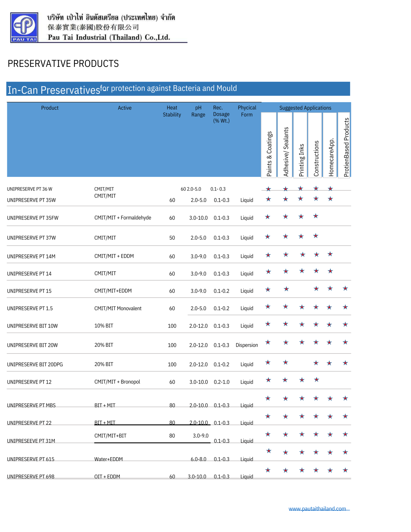This screenshot has height=532, width=411.
Task: Click UNIPRESERVE PT 1.5 product name
Action: [30, 308]
